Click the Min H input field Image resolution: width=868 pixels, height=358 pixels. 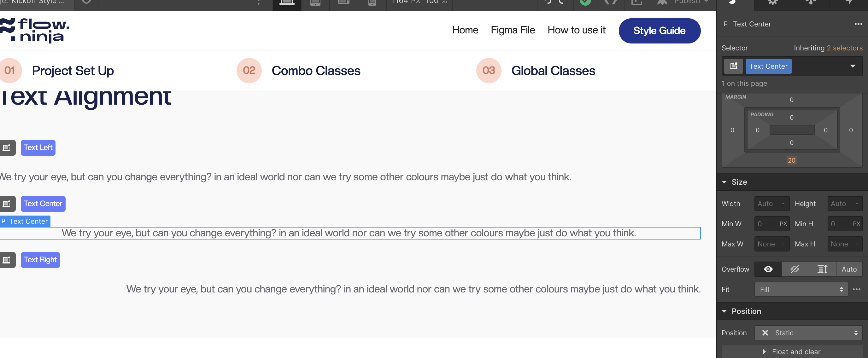click(845, 224)
